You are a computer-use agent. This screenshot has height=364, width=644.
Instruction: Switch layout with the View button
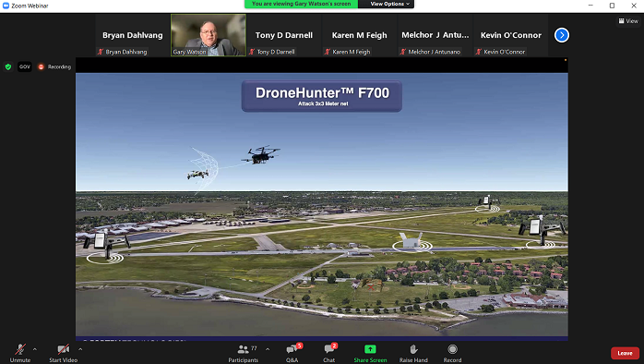pyautogui.click(x=628, y=21)
